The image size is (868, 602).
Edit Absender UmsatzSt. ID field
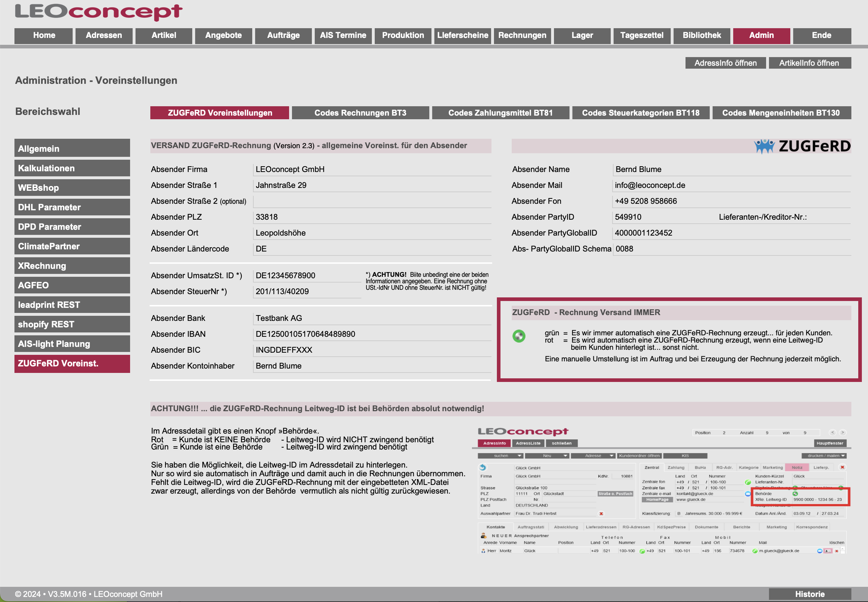(x=307, y=275)
